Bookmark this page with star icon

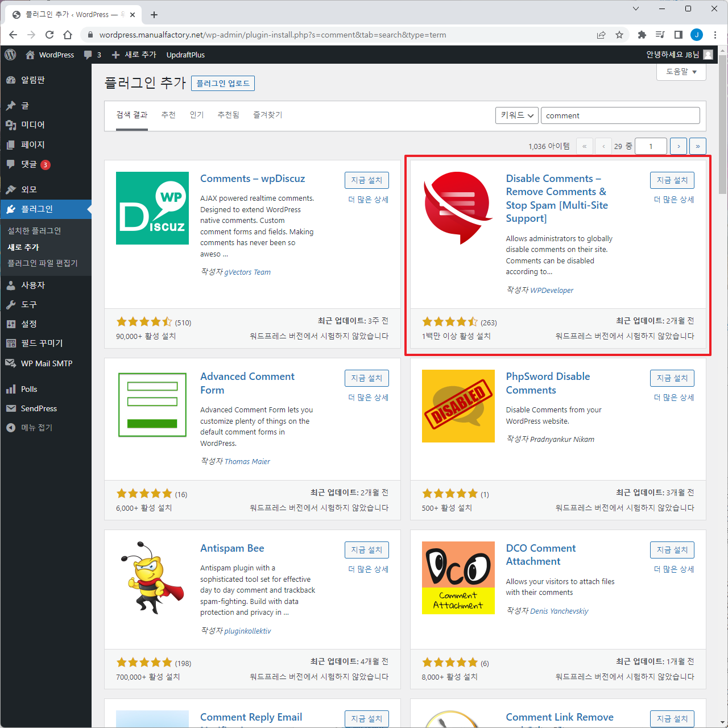tap(619, 35)
